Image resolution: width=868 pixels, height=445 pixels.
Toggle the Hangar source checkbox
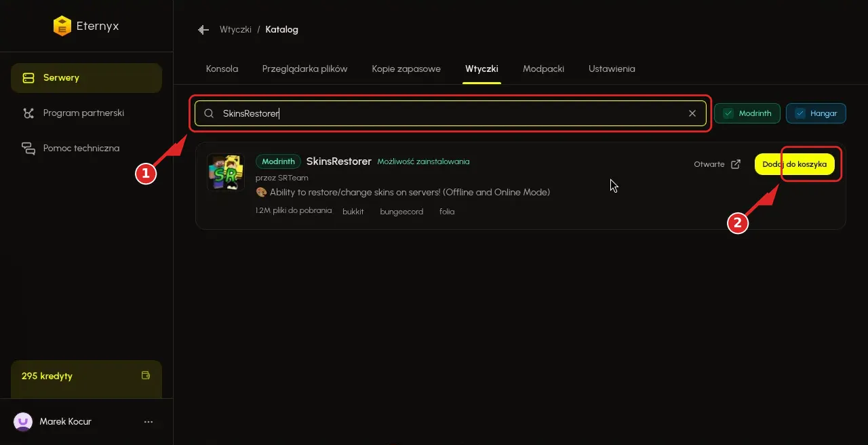click(x=800, y=113)
